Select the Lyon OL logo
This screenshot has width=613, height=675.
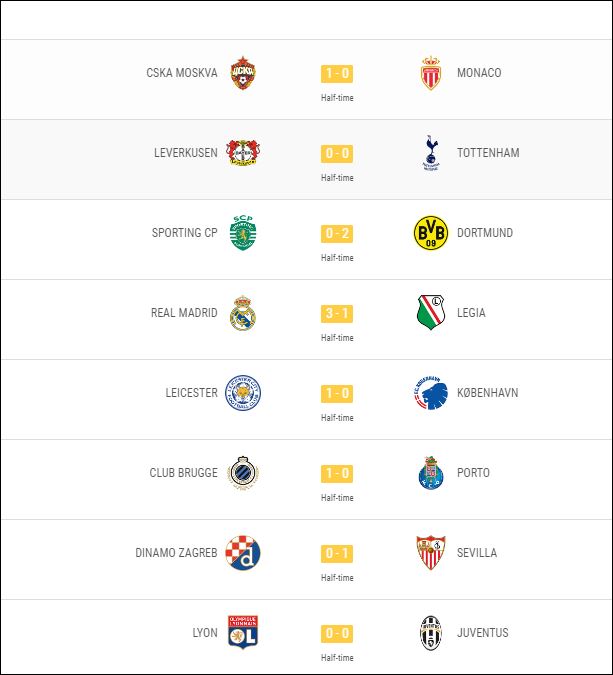(244, 633)
